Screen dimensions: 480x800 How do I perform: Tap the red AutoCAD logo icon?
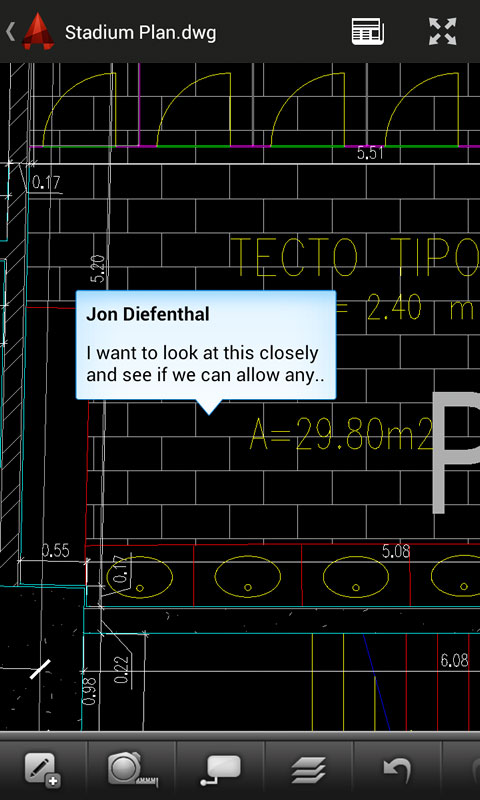(38, 32)
